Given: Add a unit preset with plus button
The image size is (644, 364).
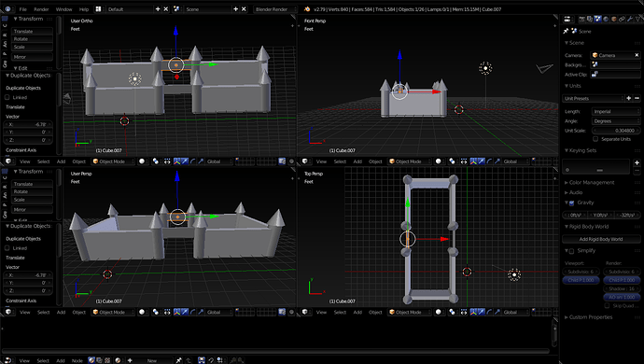Looking at the screenshot, I should point(629,99).
